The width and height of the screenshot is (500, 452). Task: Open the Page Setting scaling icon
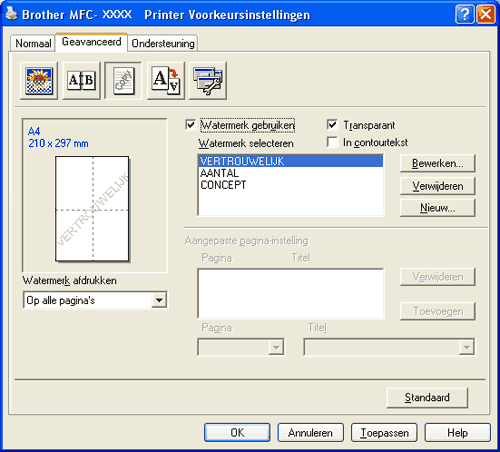[x=166, y=81]
